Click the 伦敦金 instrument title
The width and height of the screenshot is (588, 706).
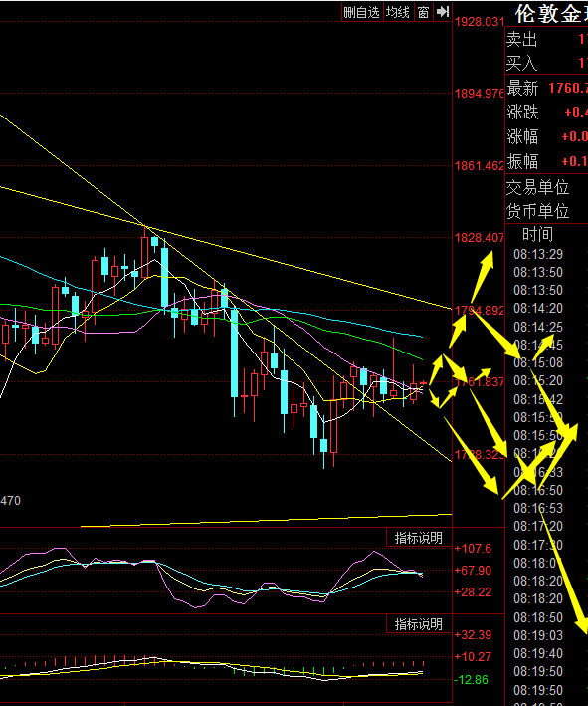tap(551, 14)
